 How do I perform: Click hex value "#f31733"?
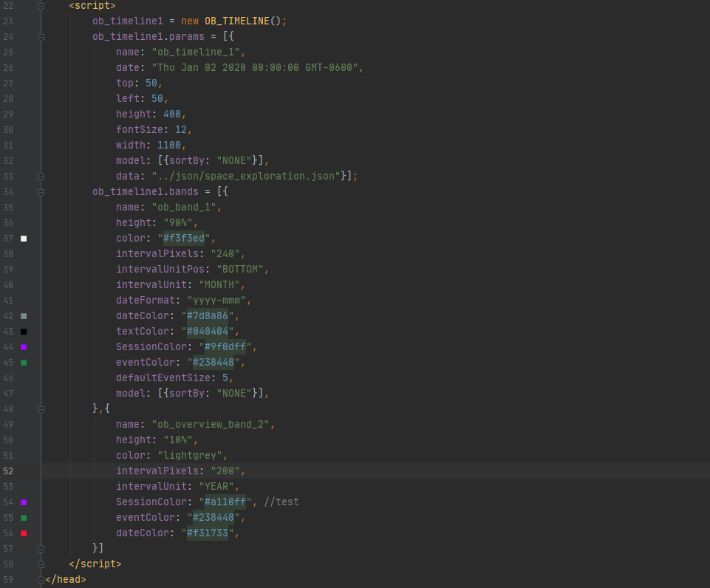point(208,533)
